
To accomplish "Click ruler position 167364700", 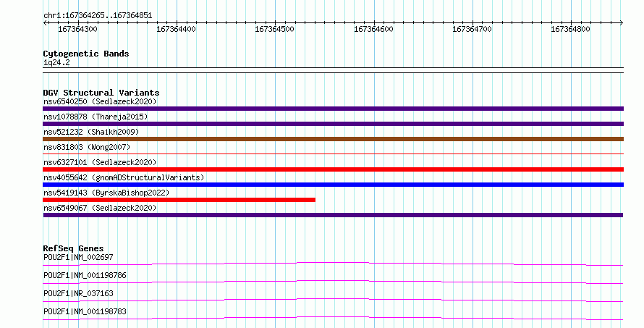I will point(472,29).
